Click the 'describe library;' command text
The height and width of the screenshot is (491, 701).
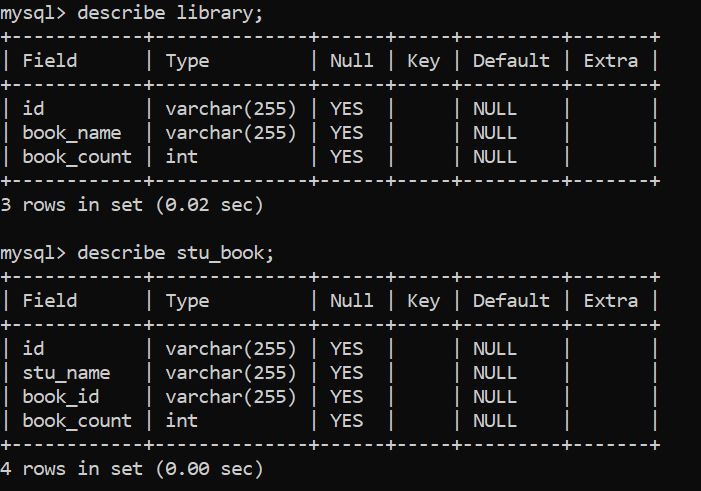tap(170, 13)
